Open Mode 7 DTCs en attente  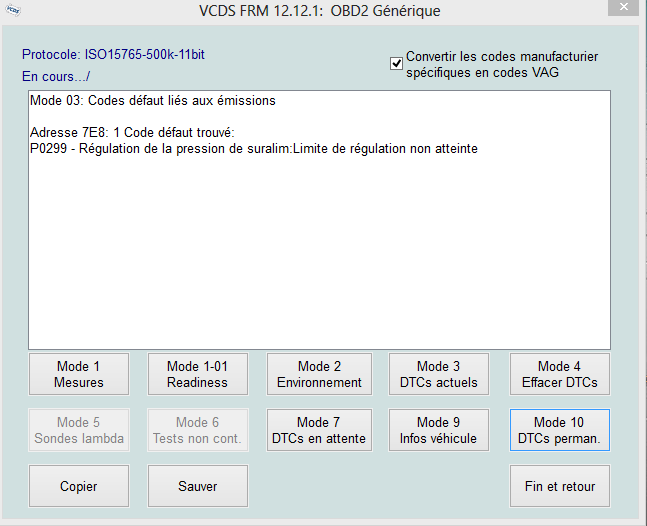(319, 430)
